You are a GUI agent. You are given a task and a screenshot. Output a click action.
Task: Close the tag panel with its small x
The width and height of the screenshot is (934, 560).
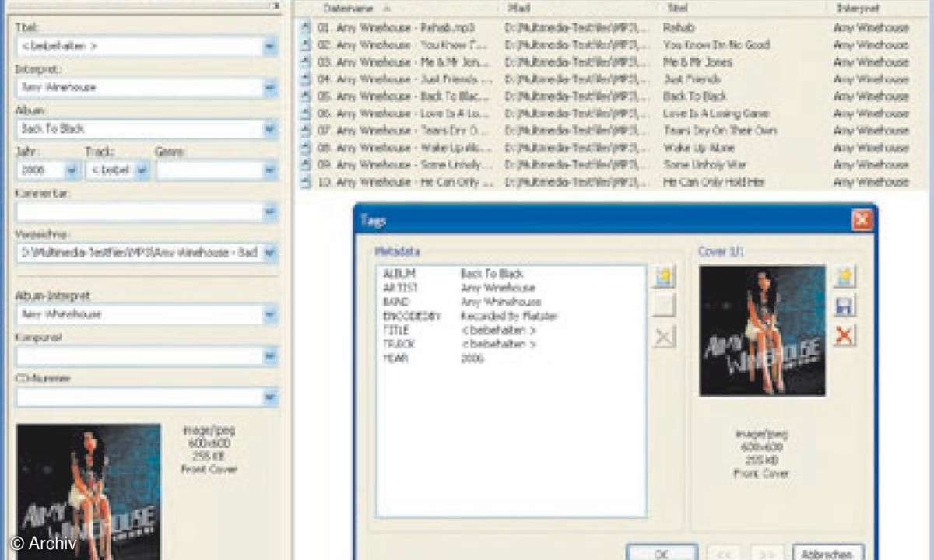tap(276, 5)
